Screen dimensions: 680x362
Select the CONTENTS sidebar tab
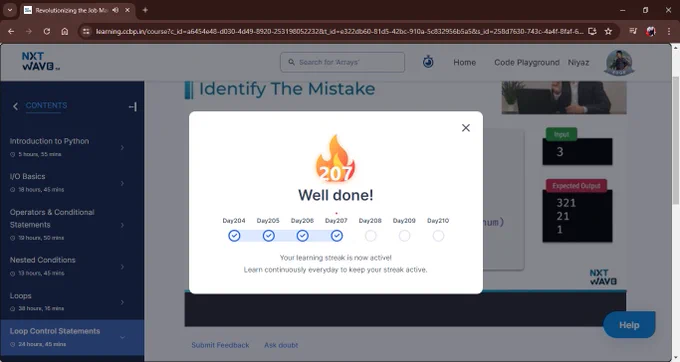(46, 105)
